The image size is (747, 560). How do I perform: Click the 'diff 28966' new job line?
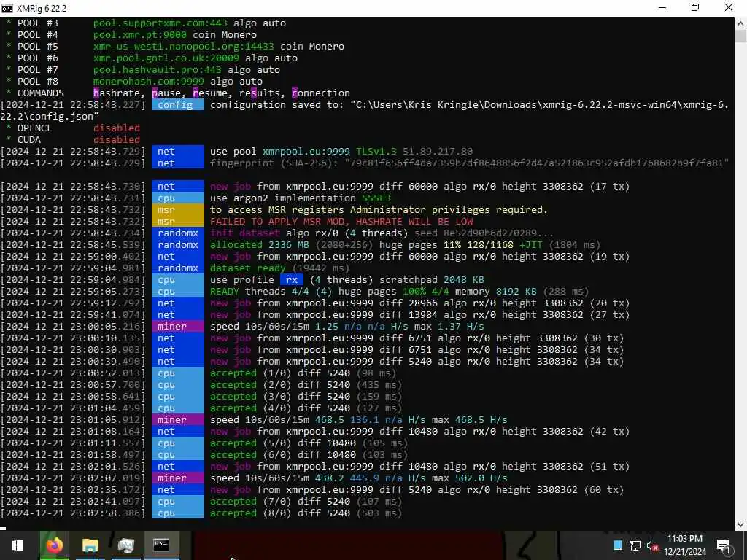(x=419, y=303)
